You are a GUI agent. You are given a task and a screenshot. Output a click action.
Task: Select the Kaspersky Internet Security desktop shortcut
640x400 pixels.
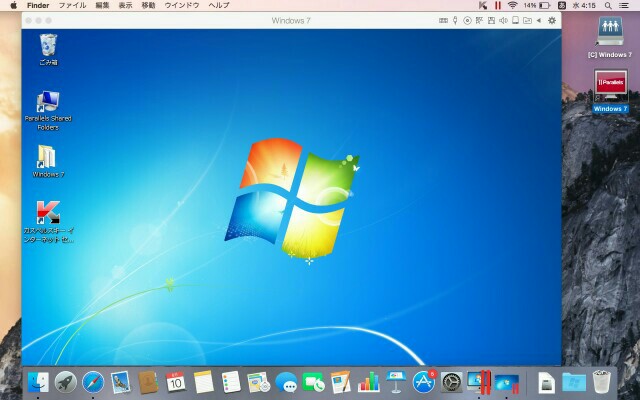48,222
